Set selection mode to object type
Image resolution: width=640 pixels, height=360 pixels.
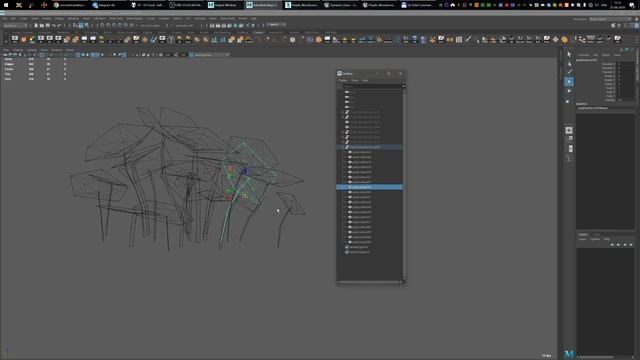pos(80,25)
